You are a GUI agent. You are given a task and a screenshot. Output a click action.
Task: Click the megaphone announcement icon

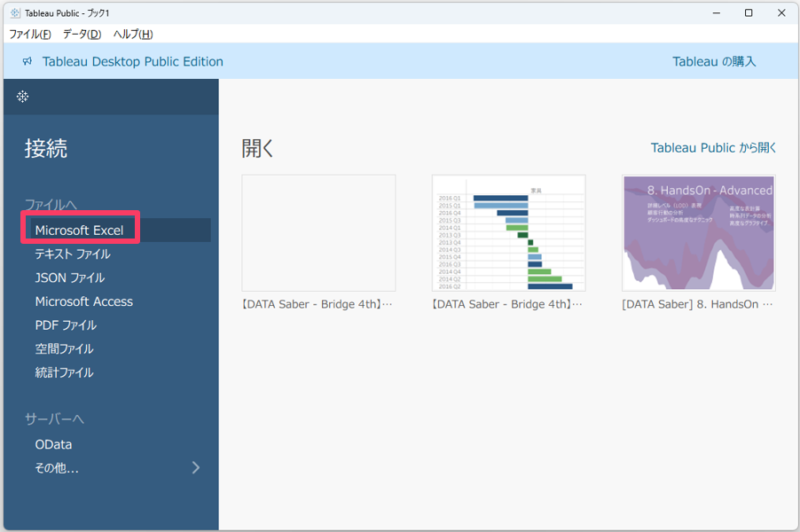(27, 61)
